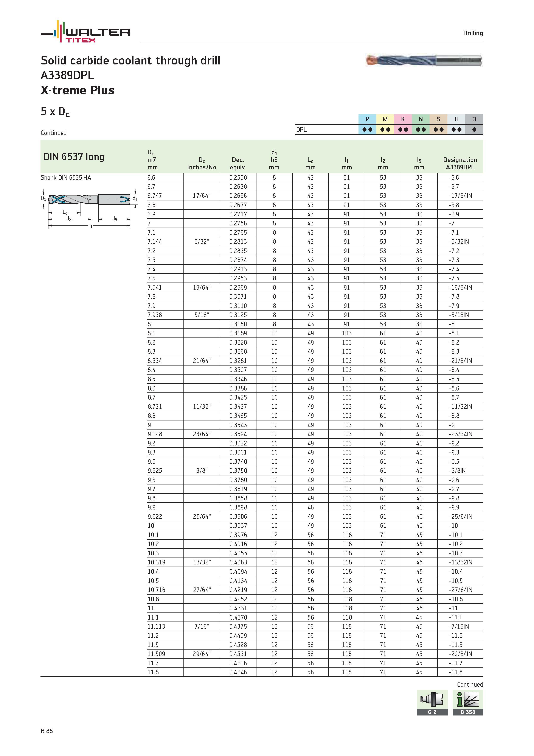Click designation -5/16IN
This screenshot has width=534, height=756.
tap(459, 315)
